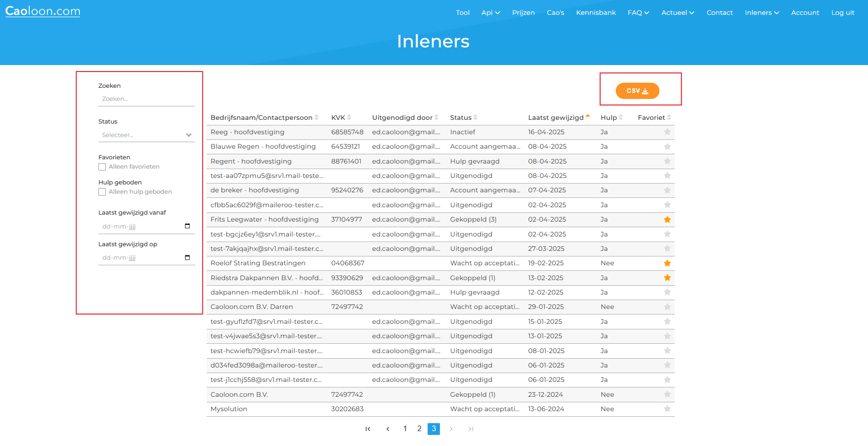Focus the Zoeken search field
This screenshot has width=868, height=446.
coord(146,99)
